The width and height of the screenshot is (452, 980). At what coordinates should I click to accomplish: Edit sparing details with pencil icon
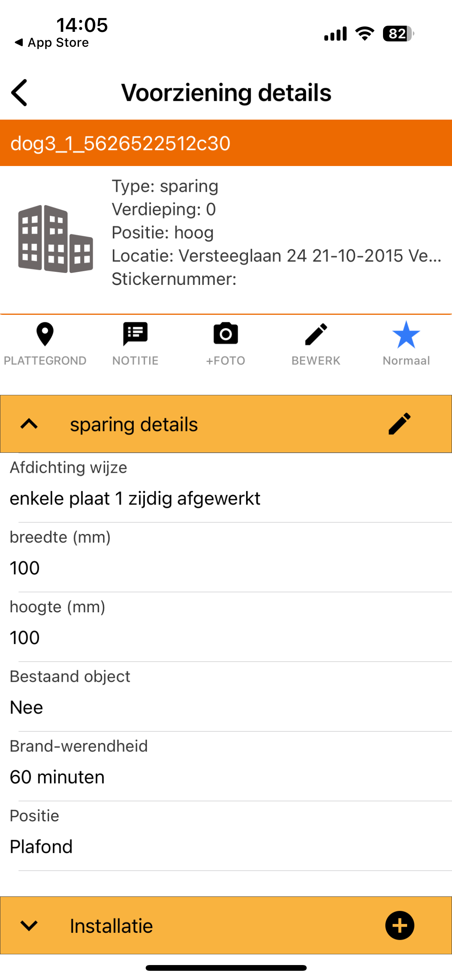coord(399,424)
